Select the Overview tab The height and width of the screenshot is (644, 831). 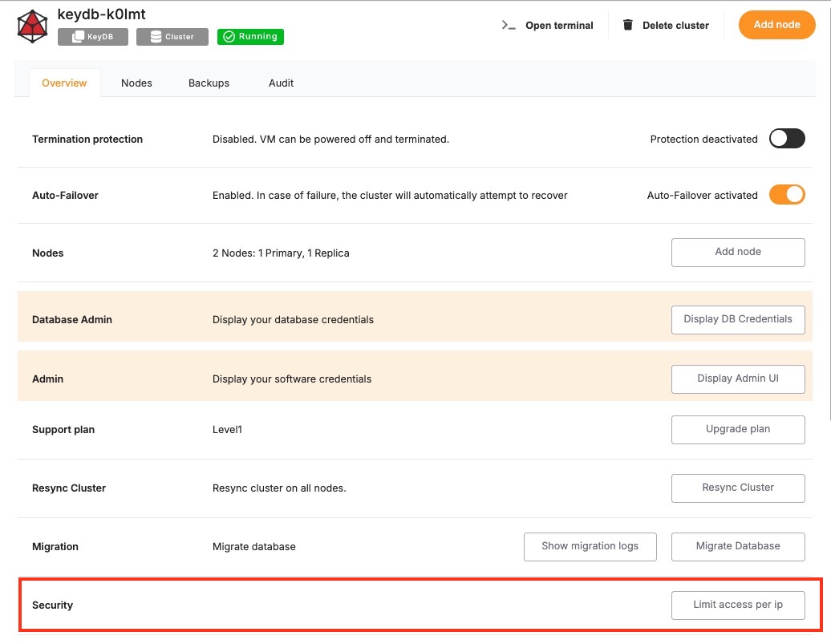click(x=64, y=83)
